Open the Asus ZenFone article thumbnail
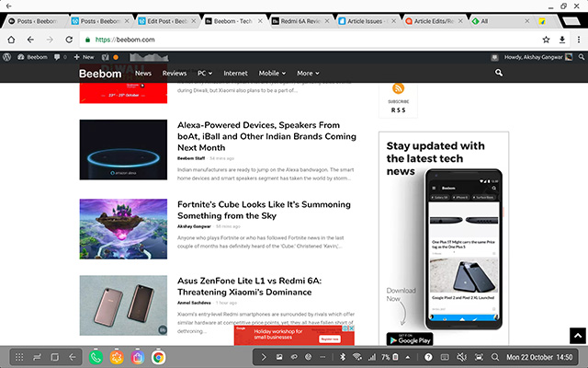The width and height of the screenshot is (588, 368). pyautogui.click(x=123, y=305)
